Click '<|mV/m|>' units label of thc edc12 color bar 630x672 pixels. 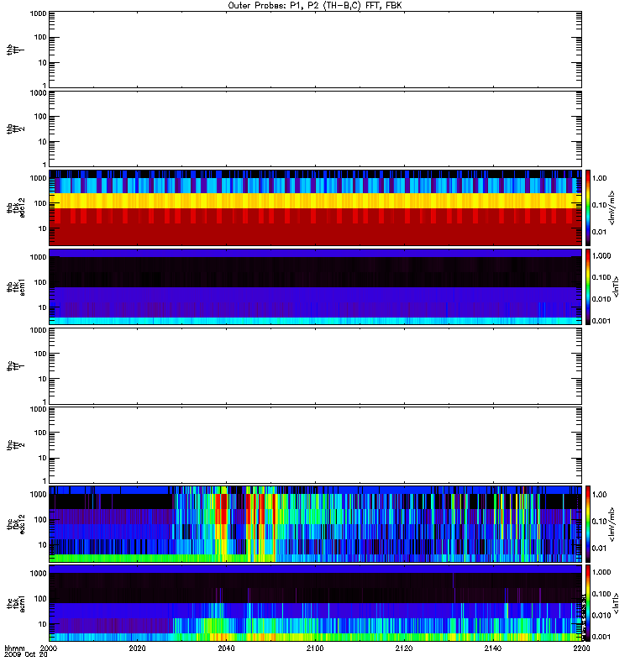[612, 524]
